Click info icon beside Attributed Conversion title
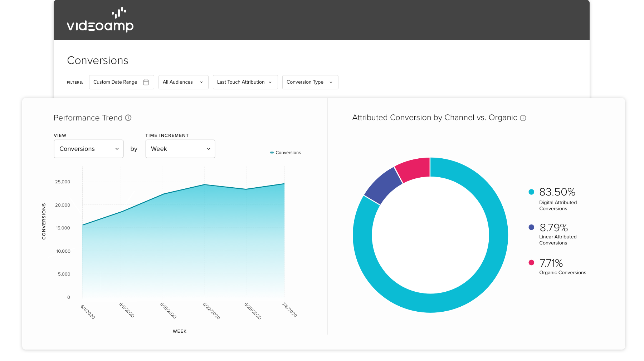 point(523,118)
